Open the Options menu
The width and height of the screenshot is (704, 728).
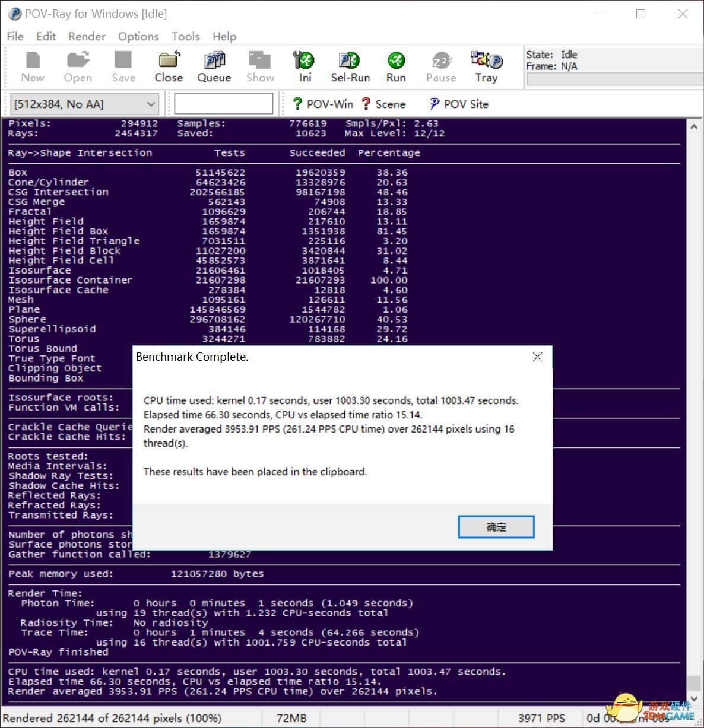pos(138,36)
